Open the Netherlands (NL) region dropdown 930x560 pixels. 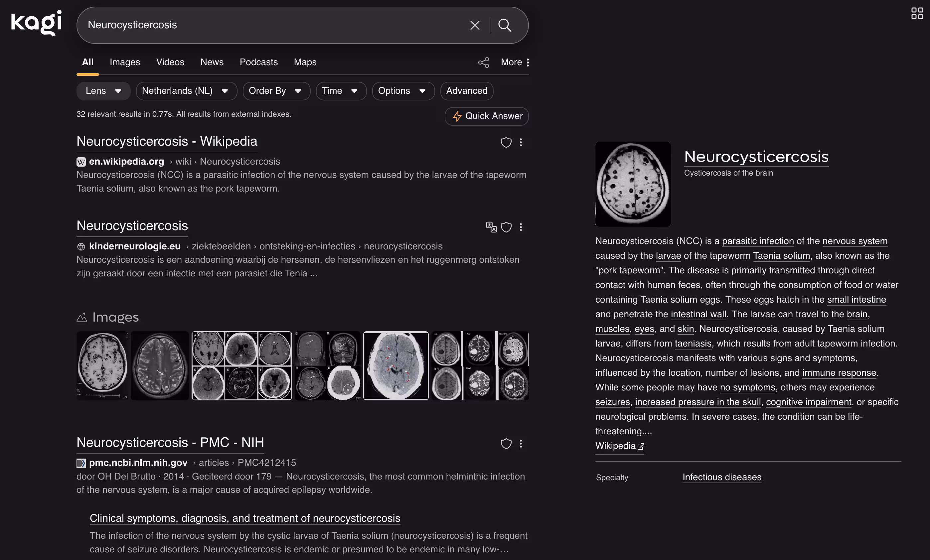pyautogui.click(x=187, y=91)
